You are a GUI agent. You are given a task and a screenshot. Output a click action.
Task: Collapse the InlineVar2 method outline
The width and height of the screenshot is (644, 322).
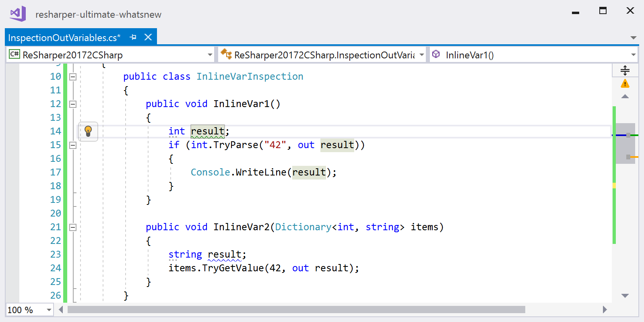(x=73, y=227)
